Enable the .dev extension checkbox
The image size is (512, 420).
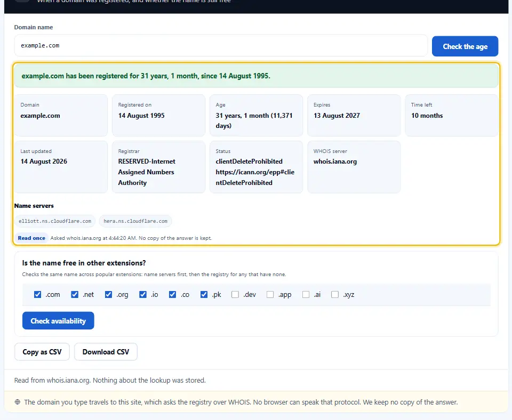coord(235,294)
